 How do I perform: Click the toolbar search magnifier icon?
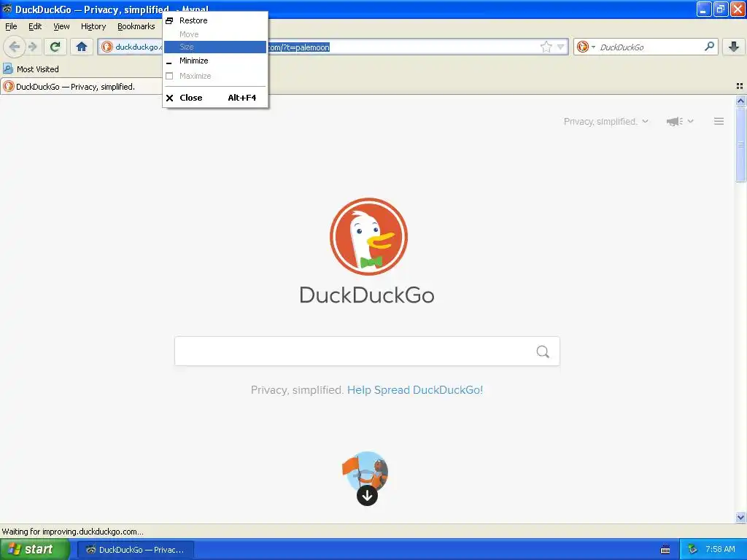click(x=709, y=47)
